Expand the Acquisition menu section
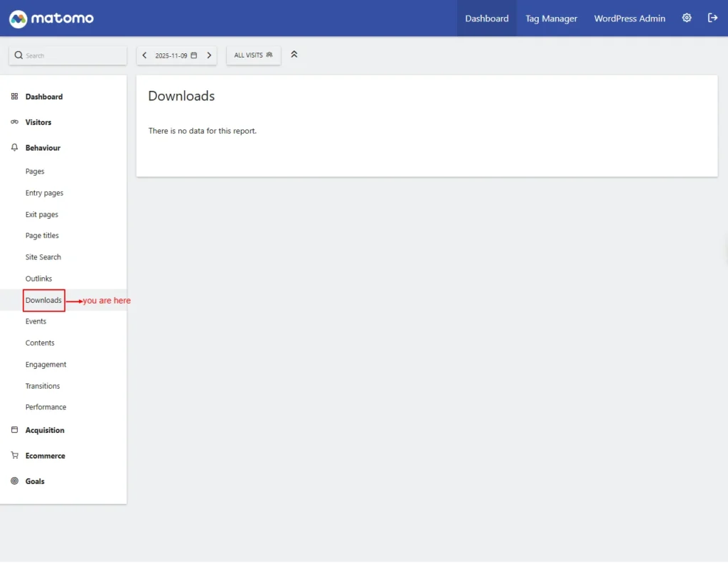The image size is (728, 563). tap(45, 430)
